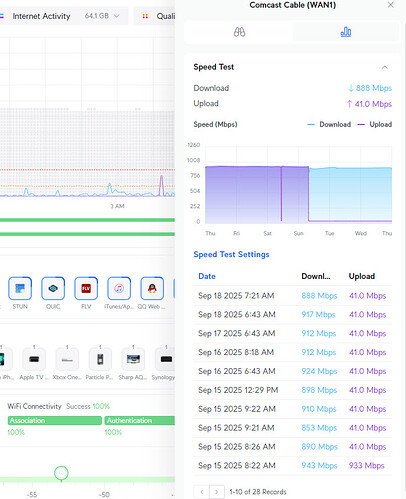
Task: Click the 64.1 GB usage value
Action: pyautogui.click(x=97, y=16)
